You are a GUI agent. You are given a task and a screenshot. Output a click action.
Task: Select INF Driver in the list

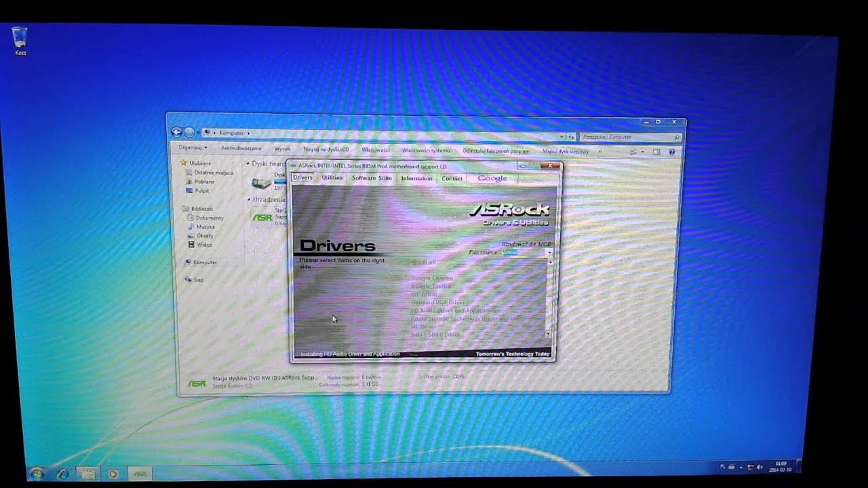425,294
